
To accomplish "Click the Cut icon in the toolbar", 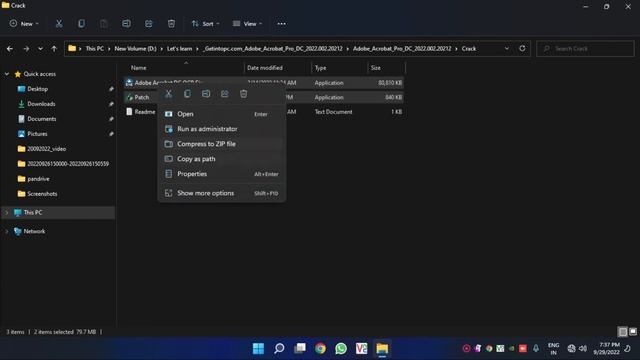I will (x=59, y=24).
